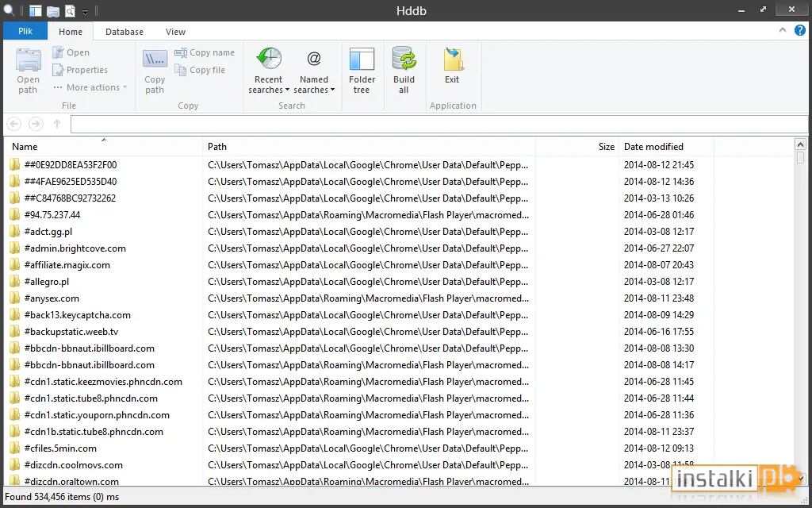Switch to the Database tab
The height and width of the screenshot is (508, 812).
(x=124, y=32)
